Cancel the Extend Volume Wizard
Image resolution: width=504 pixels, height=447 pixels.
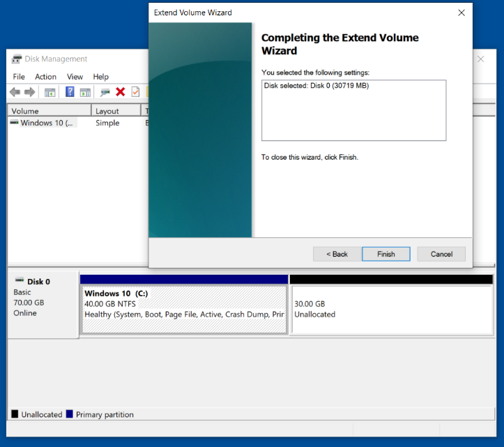coord(441,254)
